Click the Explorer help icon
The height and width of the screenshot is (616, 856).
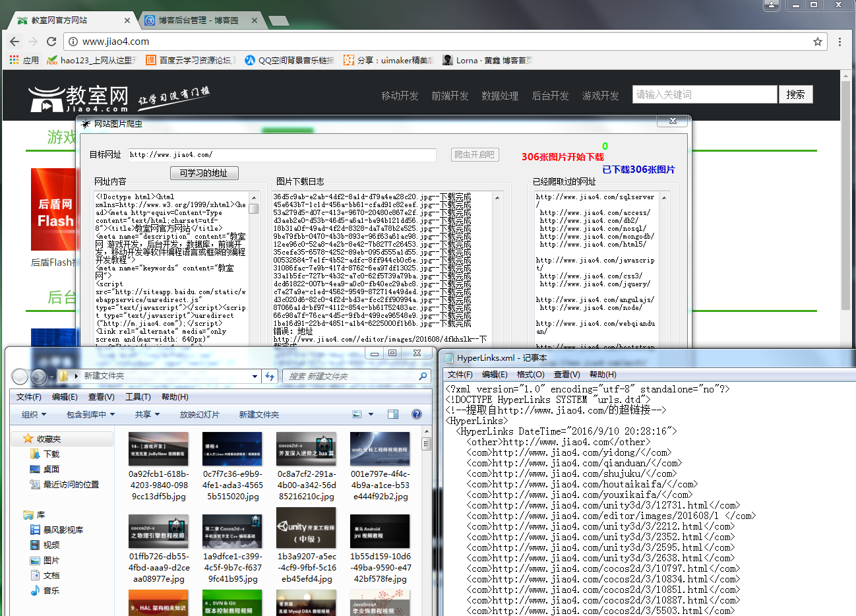tap(417, 414)
